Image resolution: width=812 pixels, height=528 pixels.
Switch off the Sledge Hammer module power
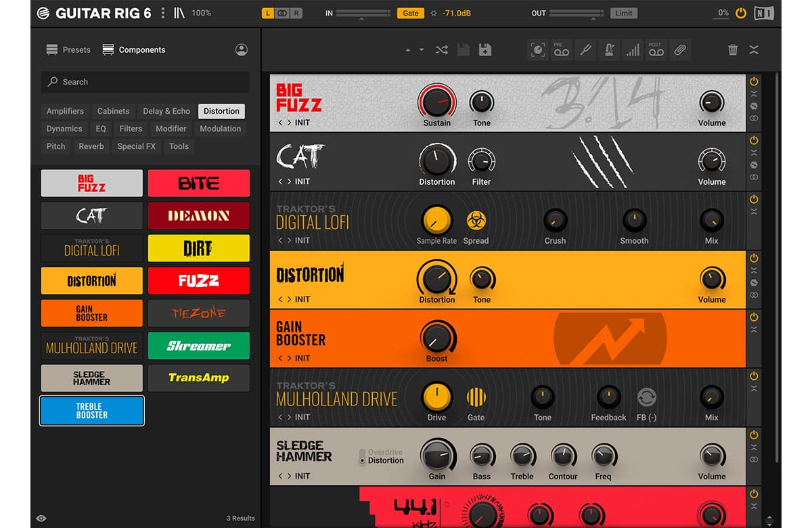(754, 435)
